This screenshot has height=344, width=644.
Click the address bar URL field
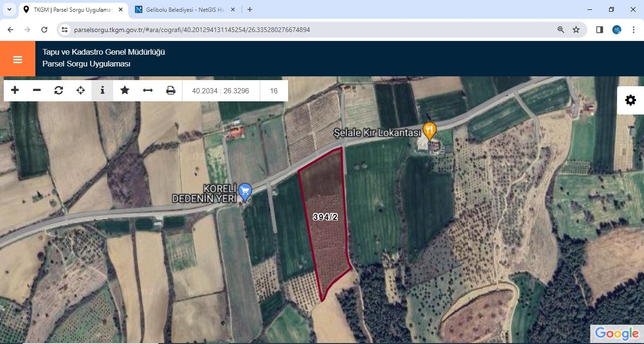click(311, 30)
